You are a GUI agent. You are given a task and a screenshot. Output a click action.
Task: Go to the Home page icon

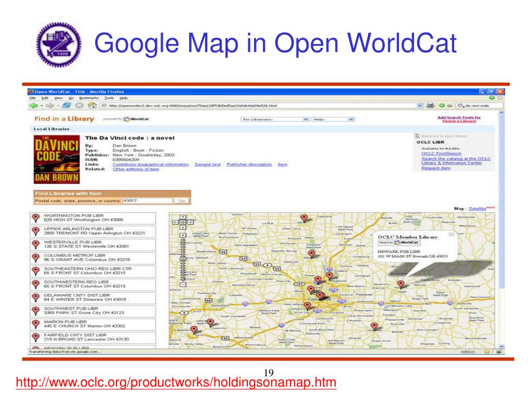(x=92, y=105)
